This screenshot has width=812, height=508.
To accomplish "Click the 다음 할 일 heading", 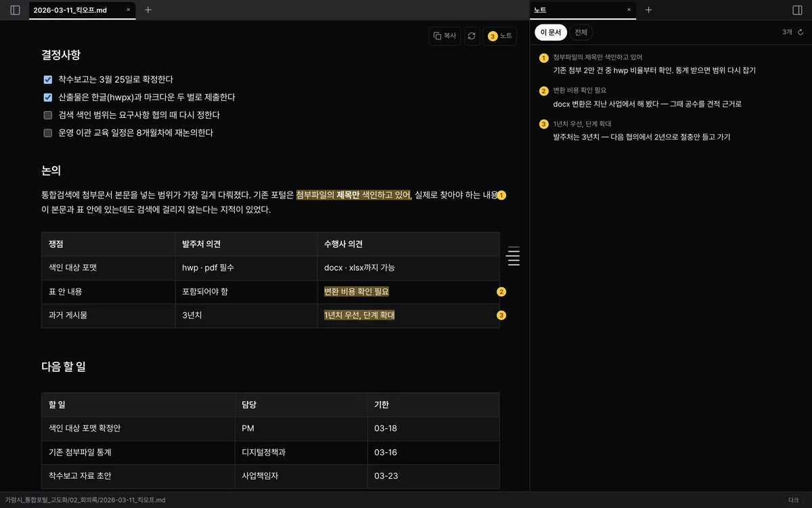I will (64, 366).
